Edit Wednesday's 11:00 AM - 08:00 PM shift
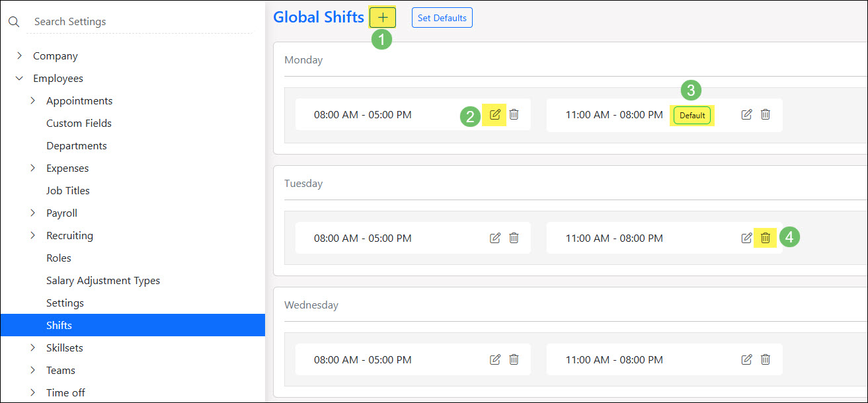This screenshot has width=868, height=403. click(x=746, y=360)
